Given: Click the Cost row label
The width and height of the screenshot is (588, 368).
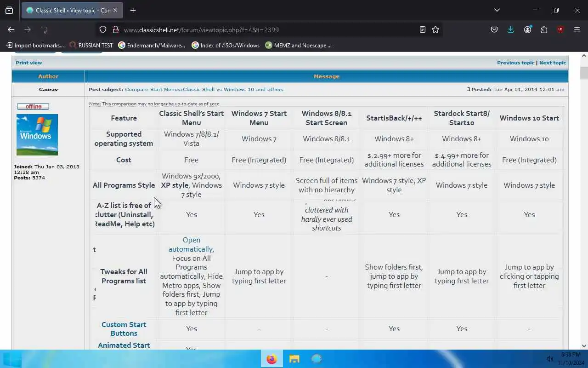Looking at the screenshot, I should 124,160.
